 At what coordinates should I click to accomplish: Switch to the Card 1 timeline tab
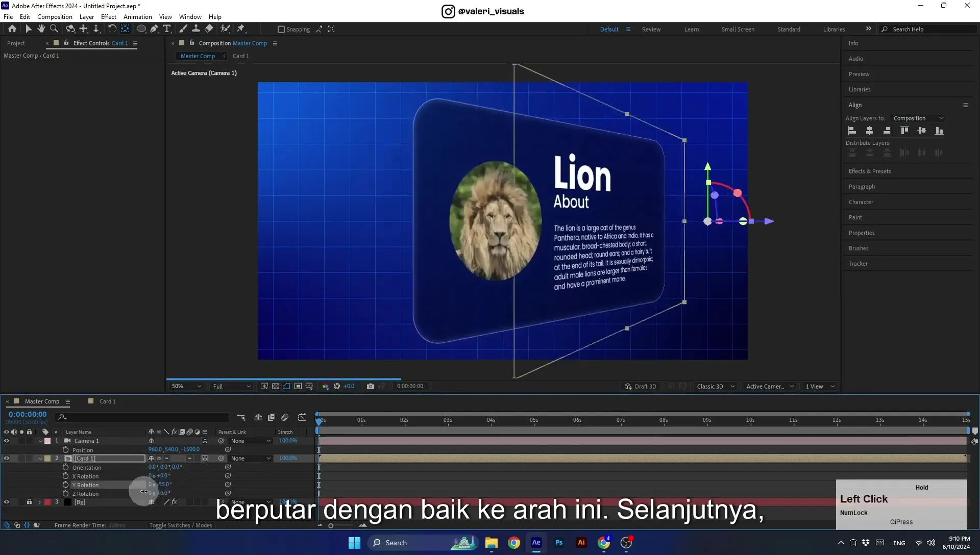click(x=107, y=401)
